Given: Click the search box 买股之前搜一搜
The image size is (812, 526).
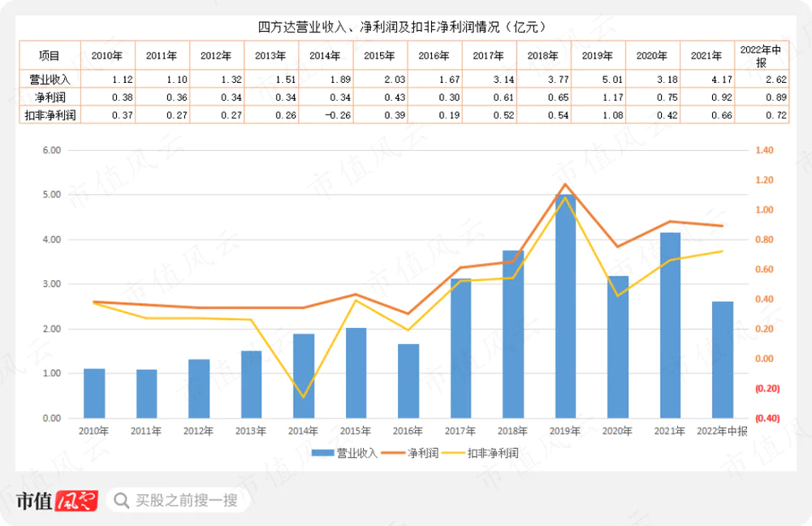Looking at the screenshot, I should 185,501.
